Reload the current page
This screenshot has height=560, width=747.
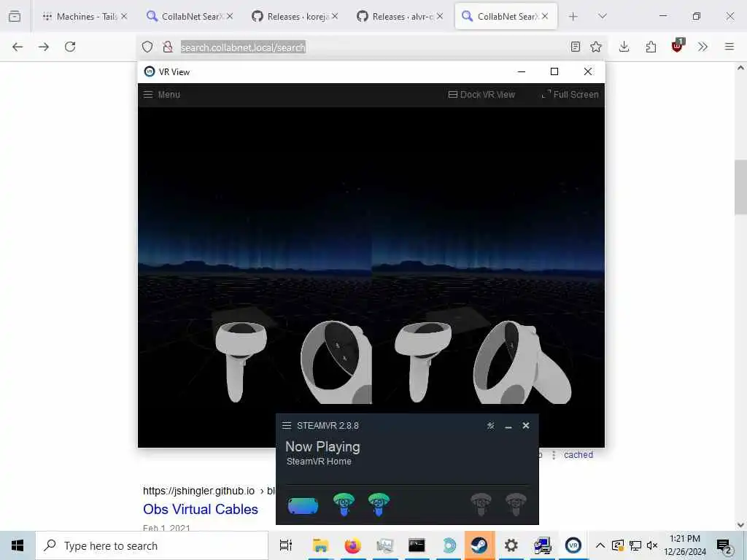pos(70,47)
